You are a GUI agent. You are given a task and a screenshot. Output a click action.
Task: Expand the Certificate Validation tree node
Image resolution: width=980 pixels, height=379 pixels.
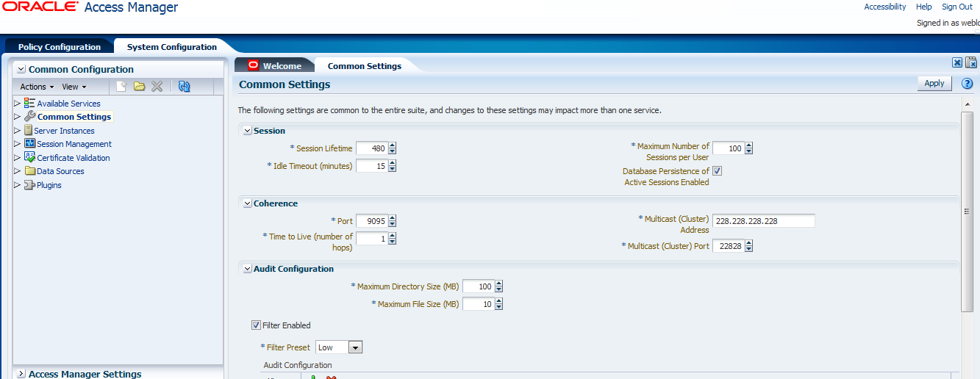(17, 157)
